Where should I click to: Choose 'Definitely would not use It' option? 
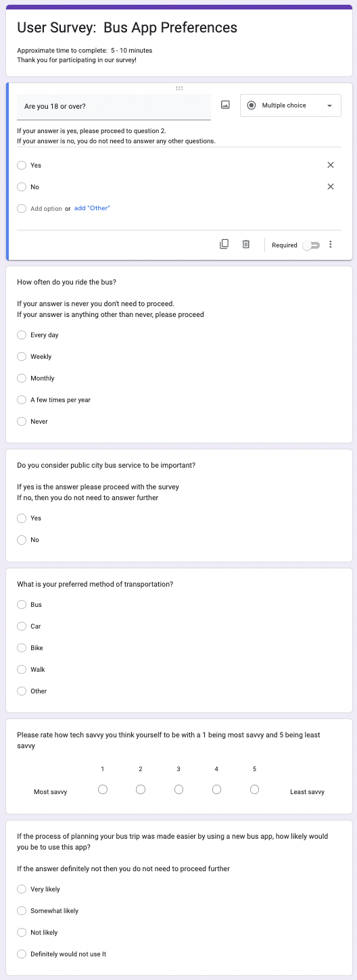tap(22, 954)
